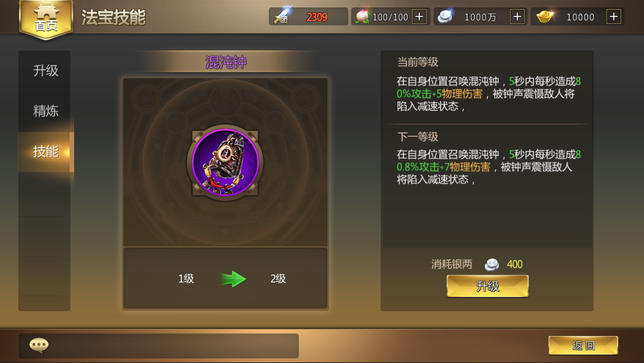Click the silver cost icon near 400
Image resolution: width=644 pixels, height=363 pixels.
click(492, 264)
